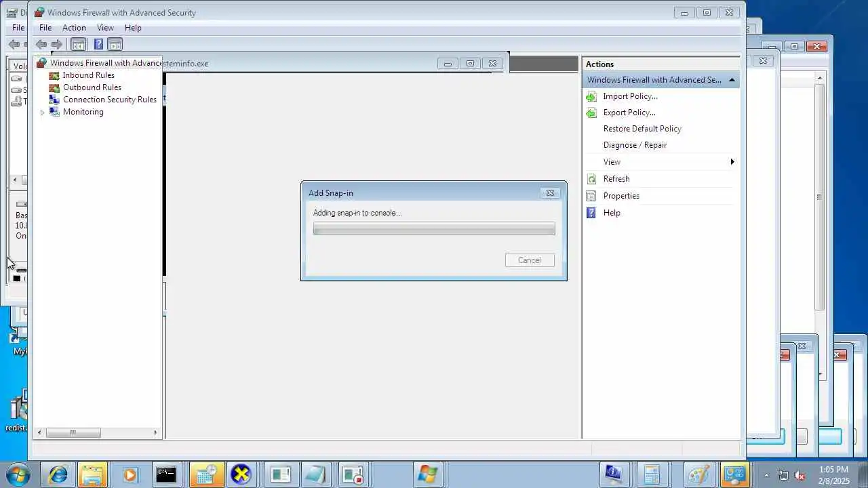Viewport: 868px width, 488px height.
Task: Open the Windows Start orb
Action: click(x=17, y=474)
